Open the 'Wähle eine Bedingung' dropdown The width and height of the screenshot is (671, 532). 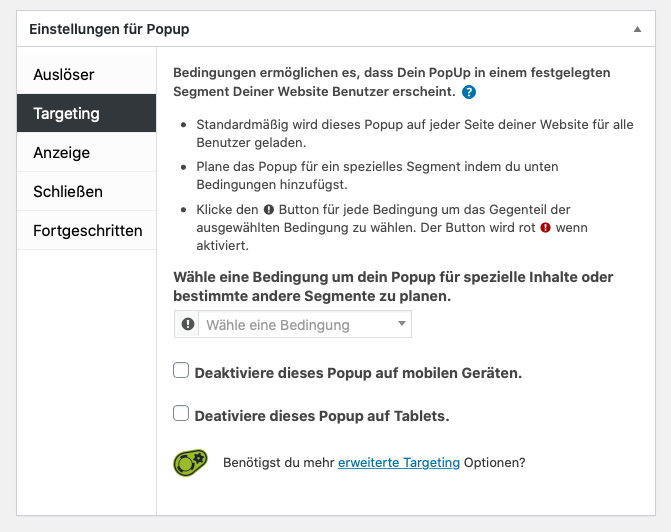293,324
